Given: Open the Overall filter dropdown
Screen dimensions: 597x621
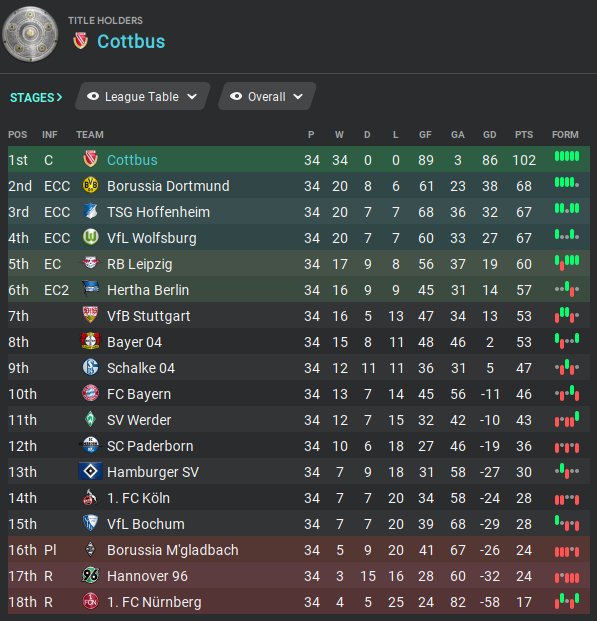Looking at the screenshot, I should click(267, 96).
